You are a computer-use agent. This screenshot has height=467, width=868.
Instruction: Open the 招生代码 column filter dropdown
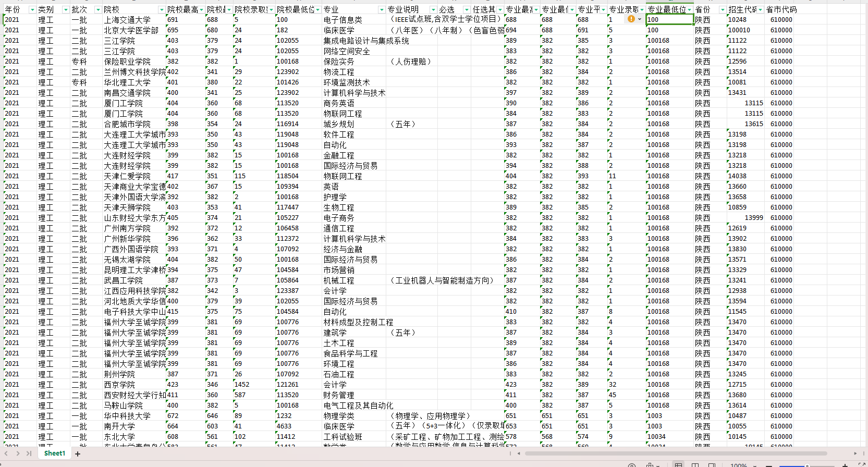760,10
